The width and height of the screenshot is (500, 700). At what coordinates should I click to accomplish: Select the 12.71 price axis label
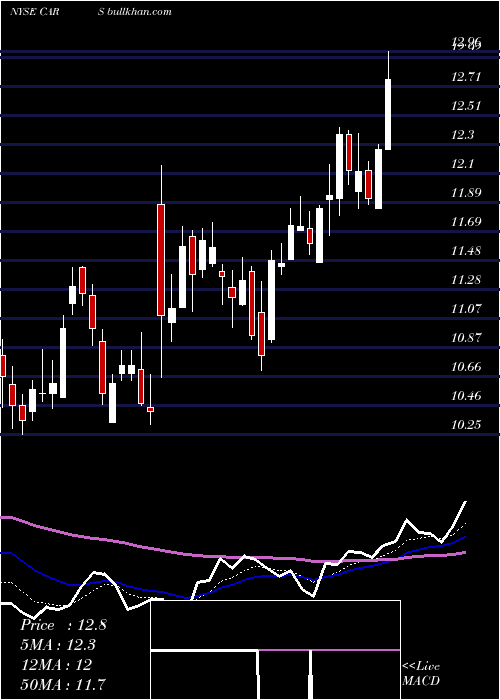point(466,77)
